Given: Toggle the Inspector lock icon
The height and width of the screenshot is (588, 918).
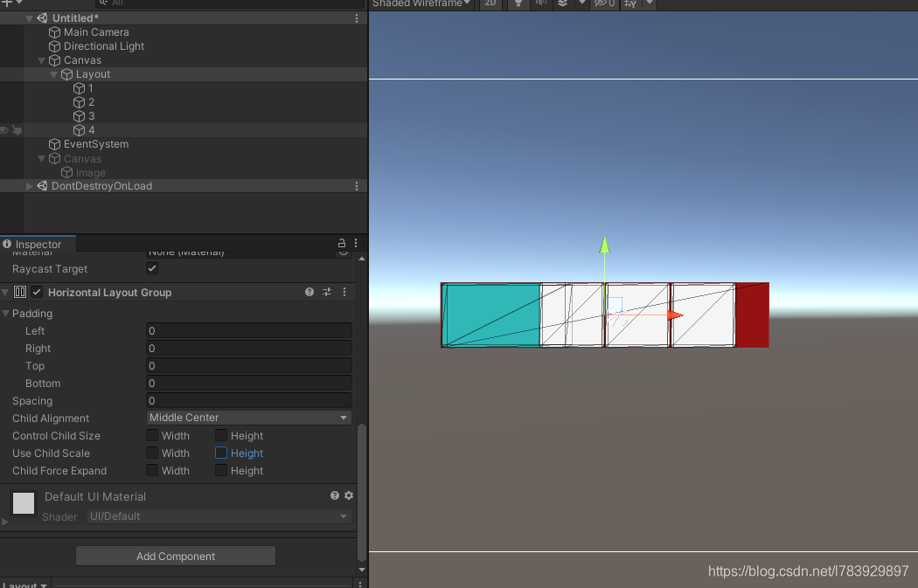Looking at the screenshot, I should click(341, 243).
